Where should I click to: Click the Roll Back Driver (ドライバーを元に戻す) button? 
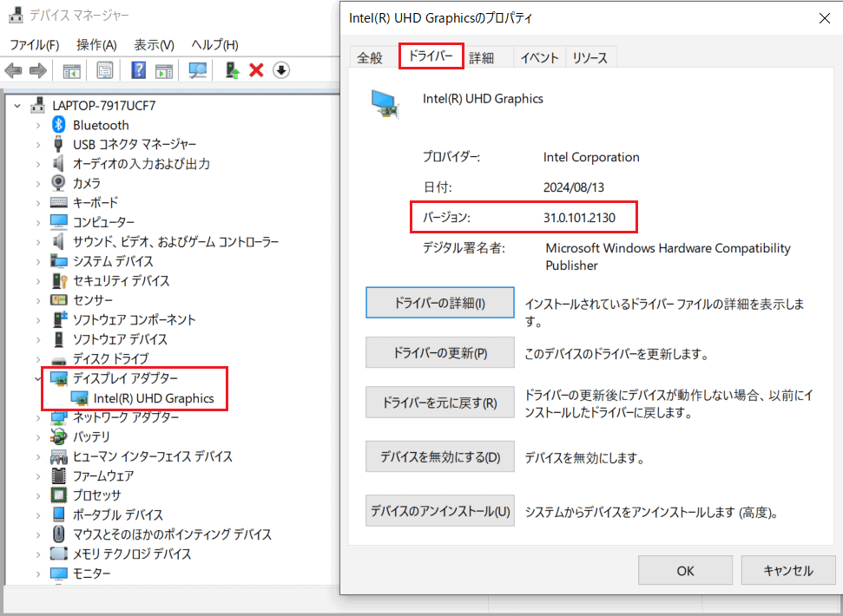click(x=440, y=403)
